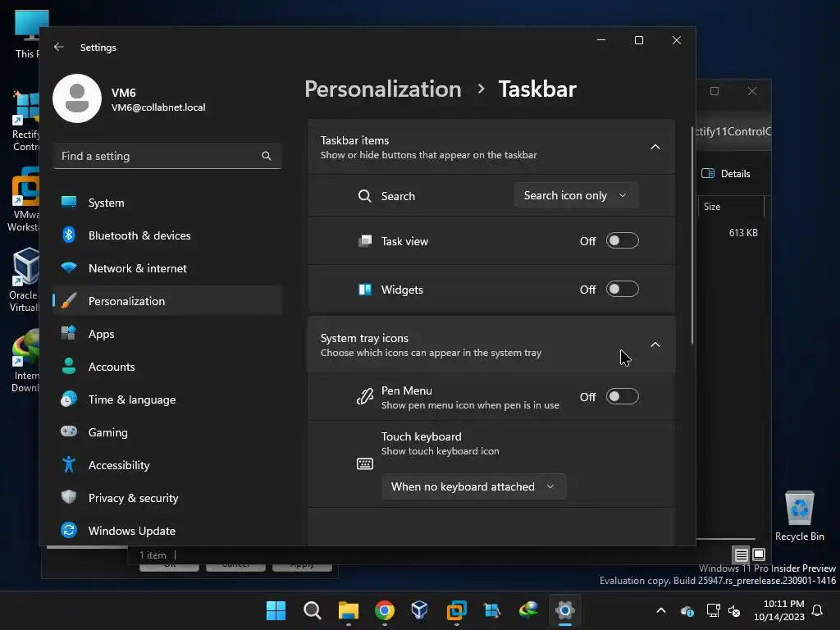Toggle Widgets switch on

622,290
